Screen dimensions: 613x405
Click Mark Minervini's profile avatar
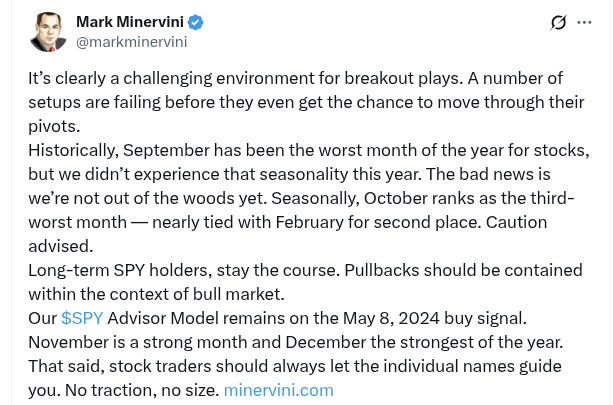point(47,32)
